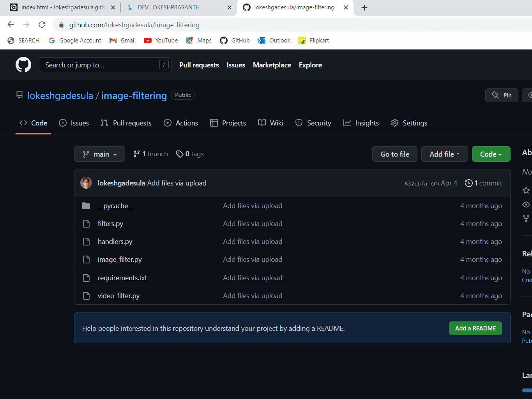
Task: Click the forward navigation arrow
Action: coord(26,25)
